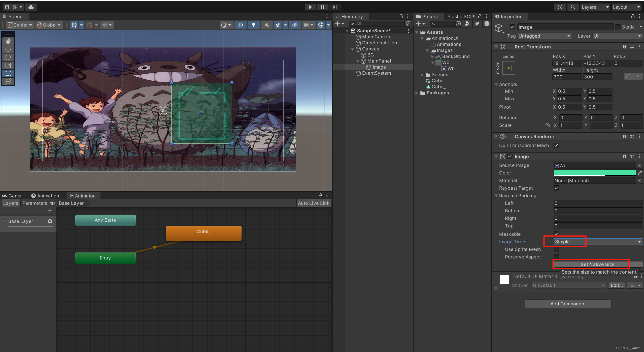Click Add Component button

coord(568,304)
